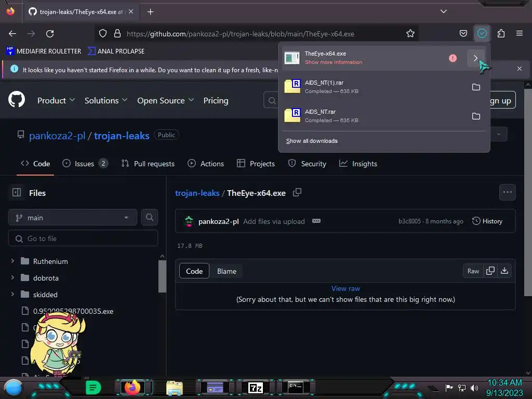Toggle the Downloads panel toolbar button
The height and width of the screenshot is (399, 532).
[x=482, y=33]
